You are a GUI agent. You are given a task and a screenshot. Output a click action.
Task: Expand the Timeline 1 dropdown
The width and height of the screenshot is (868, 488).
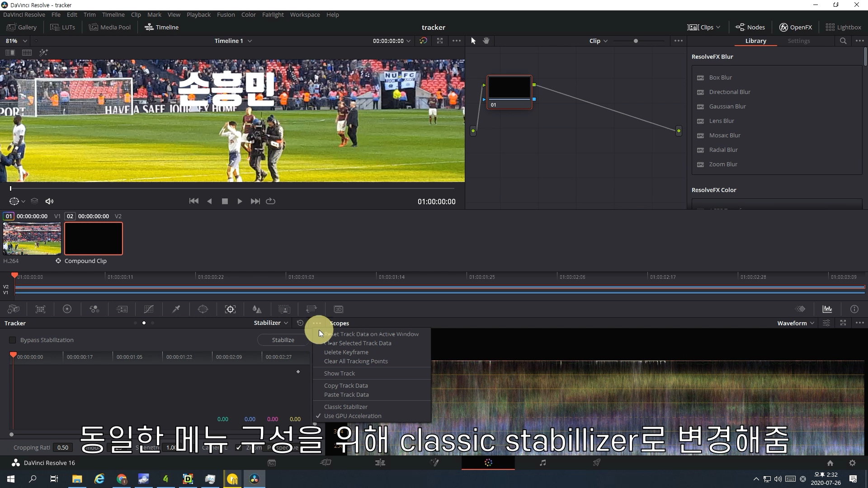233,41
